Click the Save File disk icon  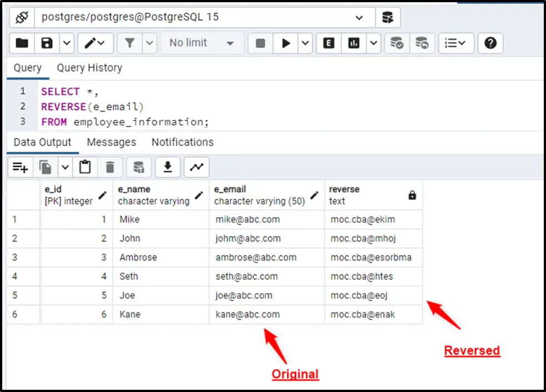[47, 43]
